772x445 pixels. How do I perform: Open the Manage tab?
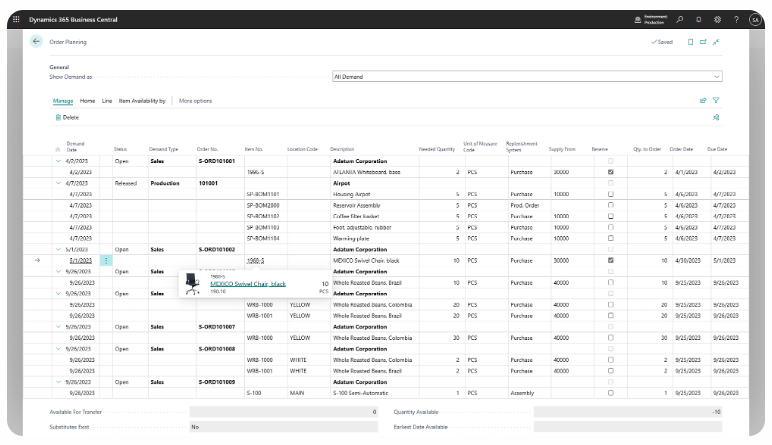(x=63, y=101)
